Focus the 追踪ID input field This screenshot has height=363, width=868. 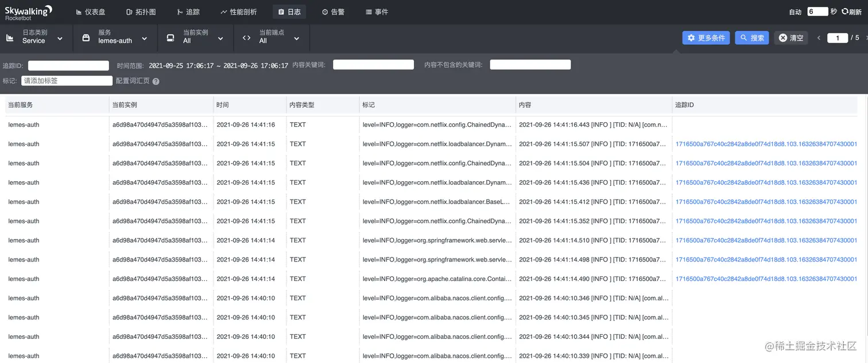pos(68,65)
